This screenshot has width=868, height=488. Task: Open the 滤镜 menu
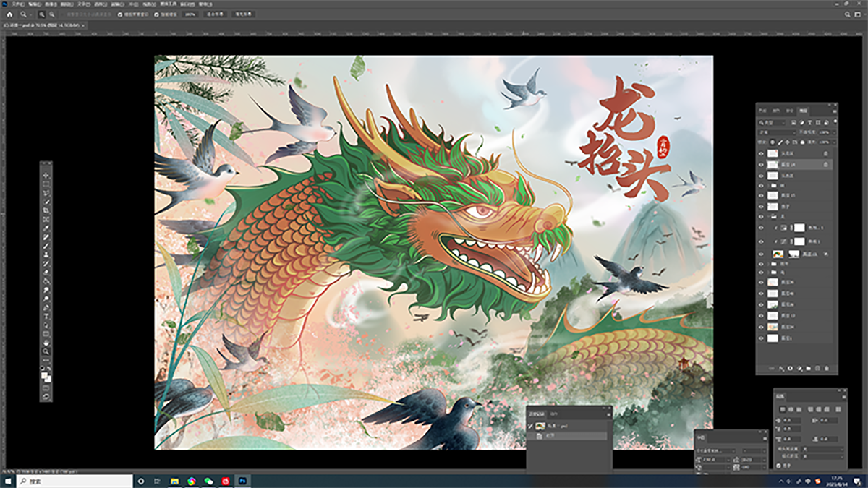116,4
